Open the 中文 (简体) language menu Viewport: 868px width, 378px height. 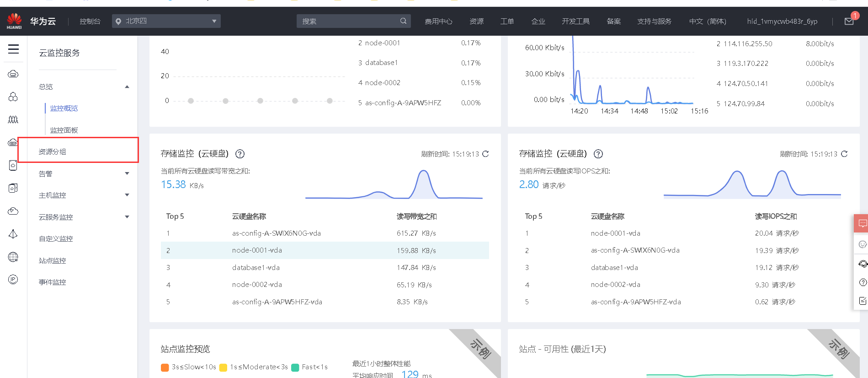(x=708, y=22)
